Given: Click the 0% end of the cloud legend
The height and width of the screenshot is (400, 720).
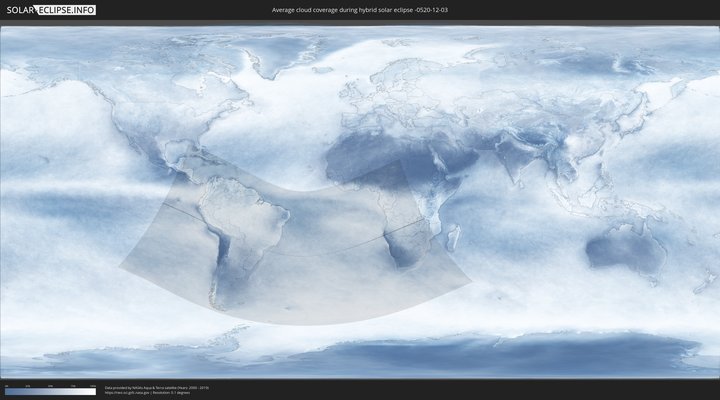Looking at the screenshot, I should point(6,391).
